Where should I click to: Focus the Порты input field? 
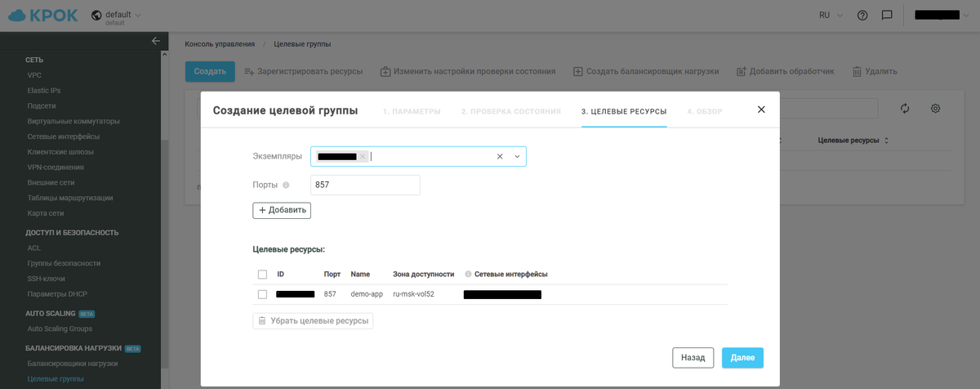(365, 185)
